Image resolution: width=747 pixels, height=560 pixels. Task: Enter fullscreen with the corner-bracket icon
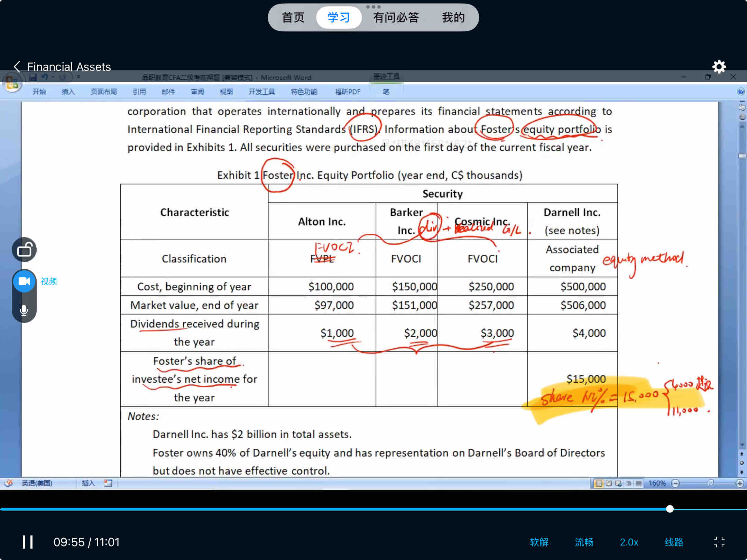coord(719,542)
